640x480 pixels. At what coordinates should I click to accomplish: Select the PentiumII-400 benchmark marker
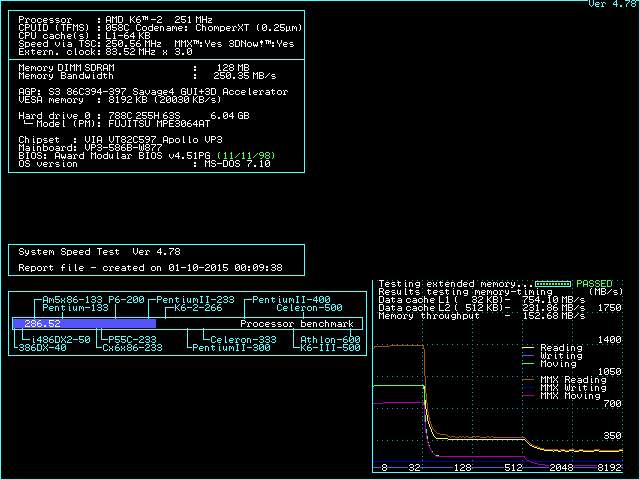point(290,300)
